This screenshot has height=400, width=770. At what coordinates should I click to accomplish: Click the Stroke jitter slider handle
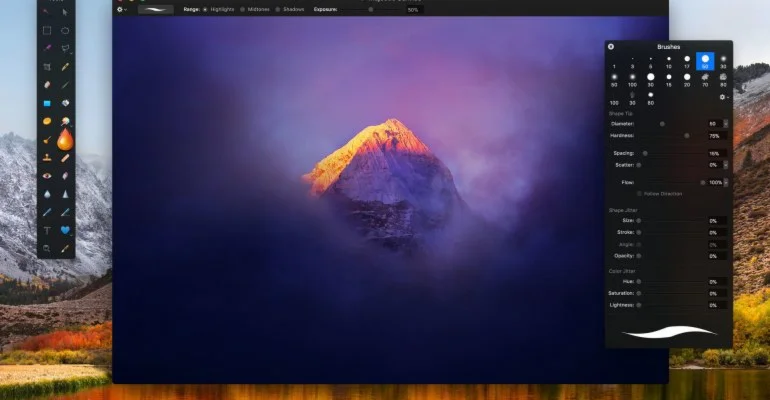click(x=639, y=232)
